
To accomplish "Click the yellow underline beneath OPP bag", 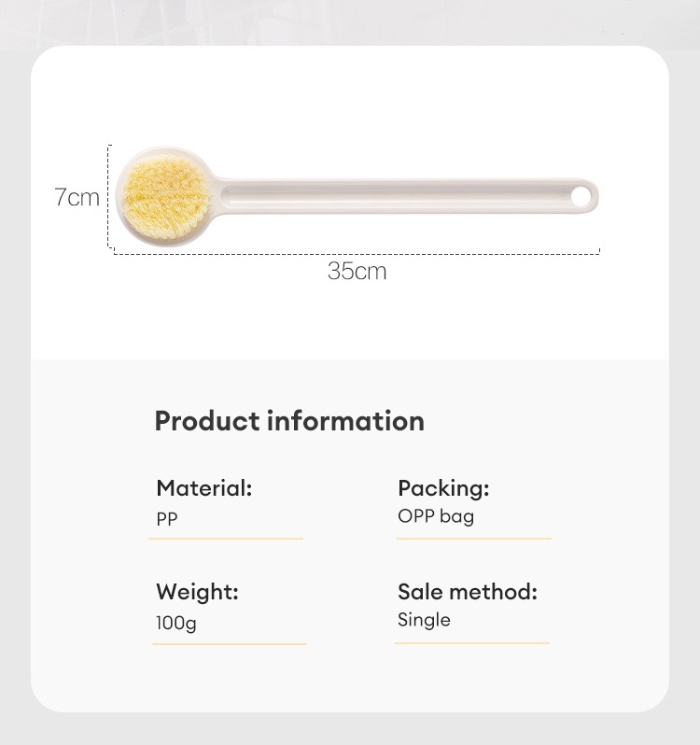I will point(473,539).
